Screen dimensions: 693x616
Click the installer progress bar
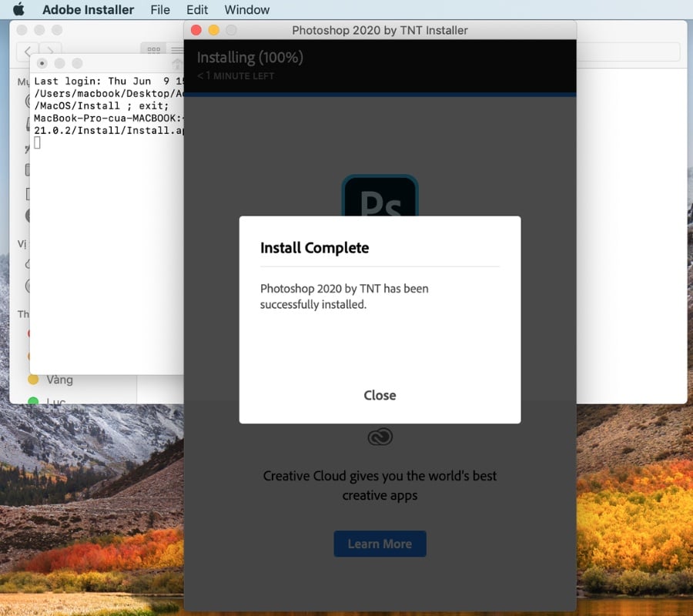(x=380, y=95)
